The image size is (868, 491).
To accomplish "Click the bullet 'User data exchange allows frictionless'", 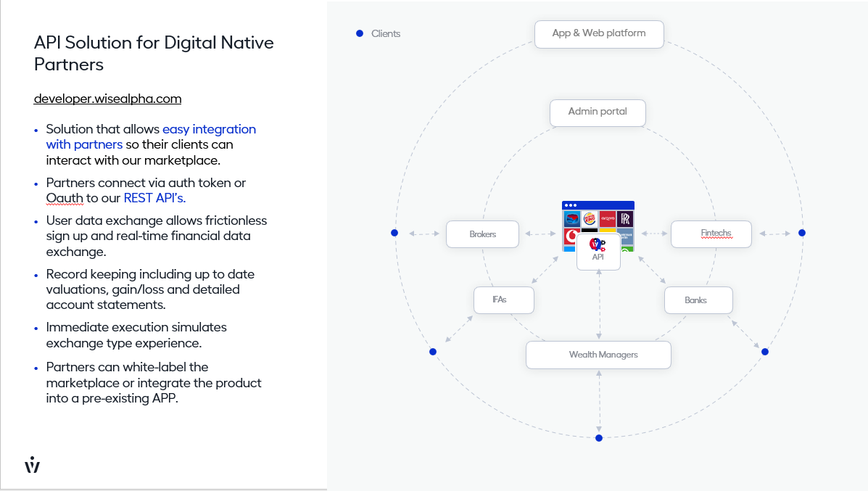I will click(156, 236).
